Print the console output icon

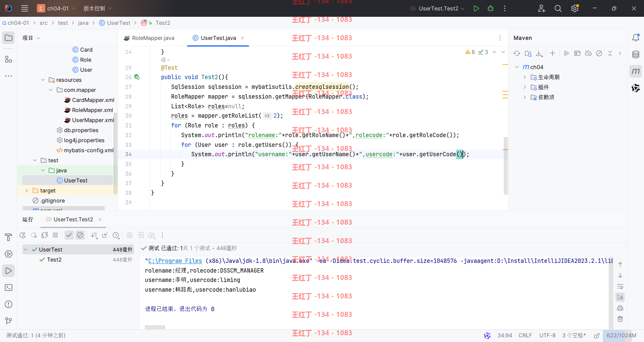pyautogui.click(x=620, y=308)
